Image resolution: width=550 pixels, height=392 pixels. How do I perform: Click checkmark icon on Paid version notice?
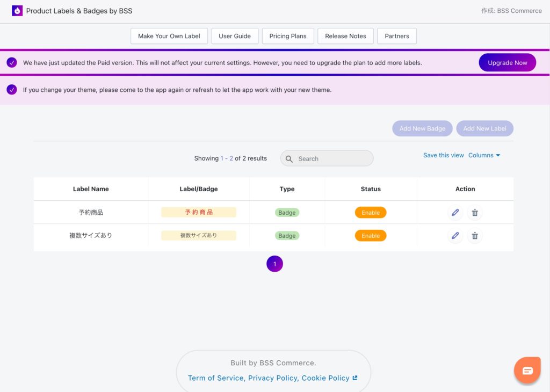click(x=12, y=63)
